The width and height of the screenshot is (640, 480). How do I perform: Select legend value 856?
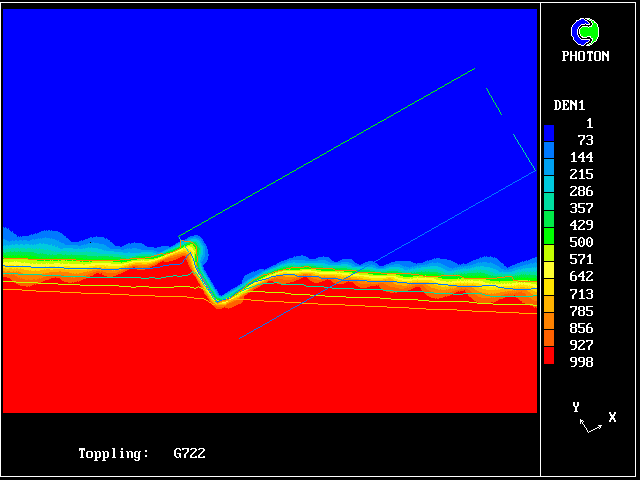[581, 328]
